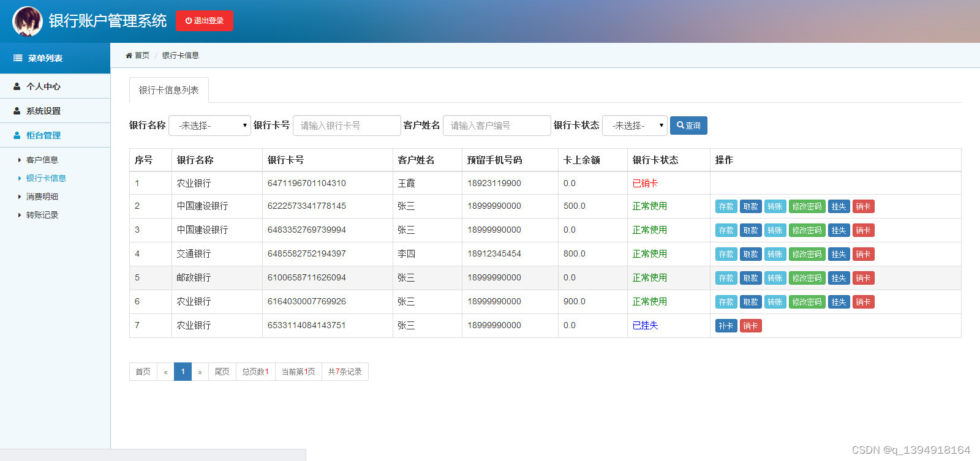Viewport: 980px width, 461px height.
Task: Click 修改密码 for card 6222573341778145
Action: [807, 207]
